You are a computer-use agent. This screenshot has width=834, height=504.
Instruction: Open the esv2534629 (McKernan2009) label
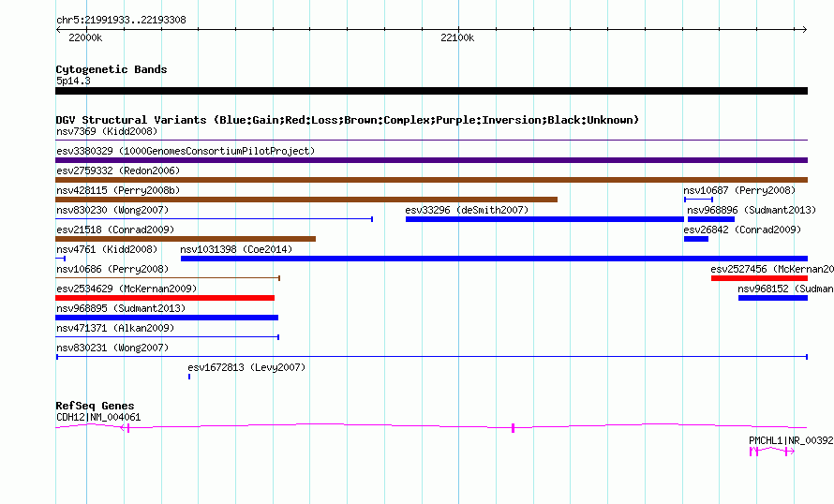tap(127, 289)
